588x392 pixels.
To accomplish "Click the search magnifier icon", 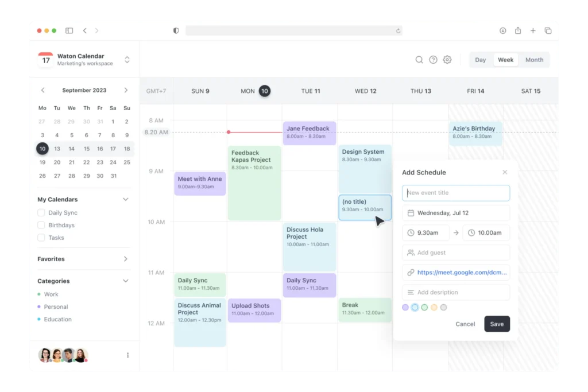I will pyautogui.click(x=419, y=60).
